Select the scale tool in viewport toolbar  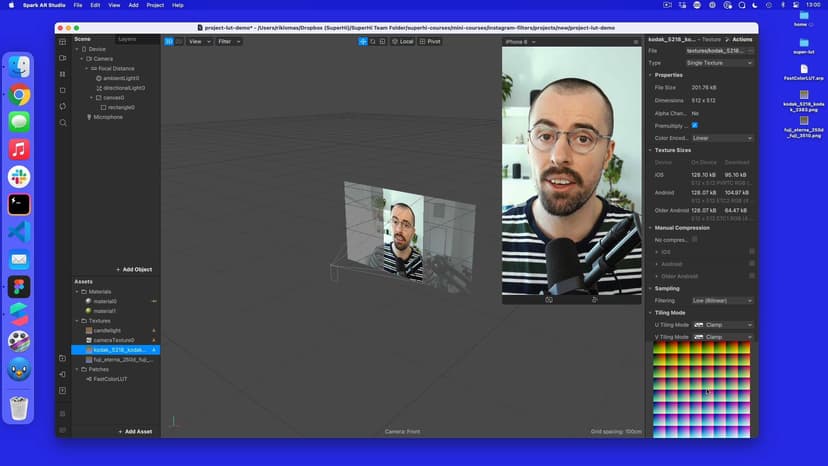click(x=382, y=41)
